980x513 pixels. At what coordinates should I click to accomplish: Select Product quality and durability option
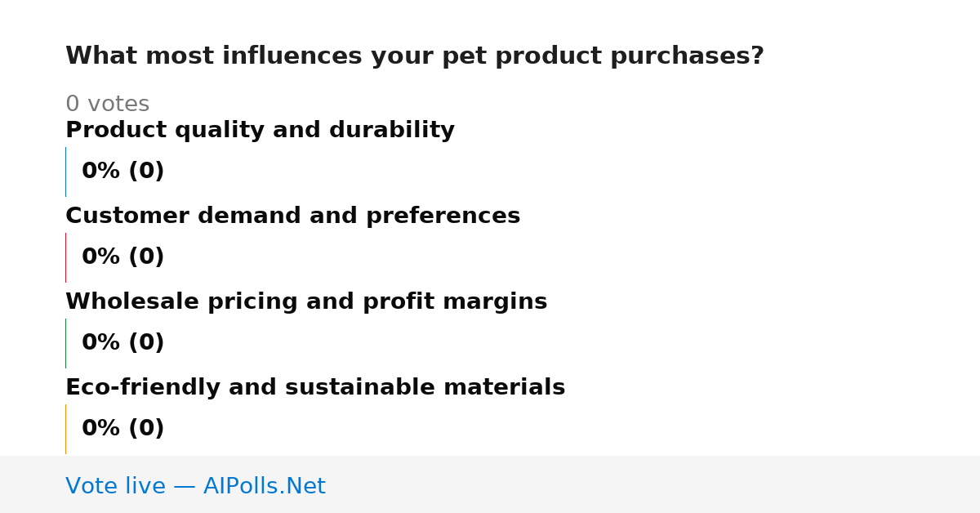[260, 131]
